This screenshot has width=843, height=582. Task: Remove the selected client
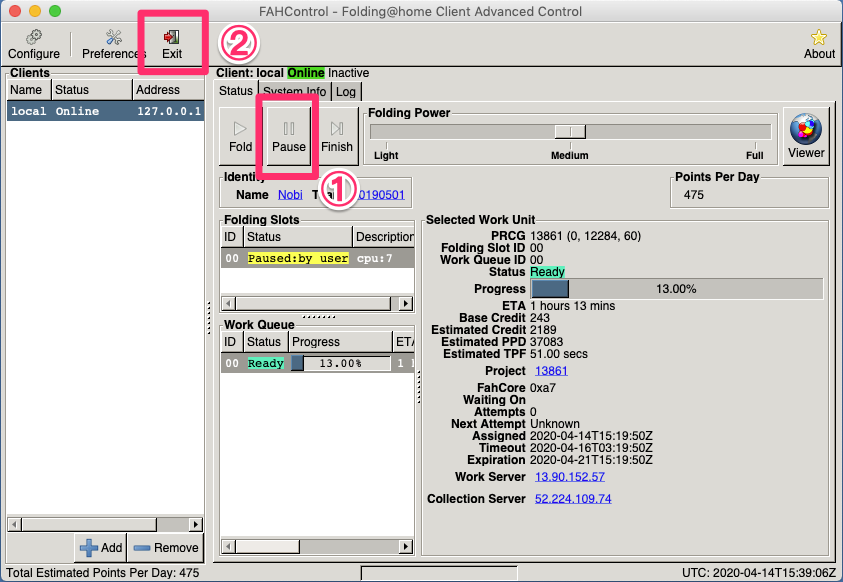tap(166, 548)
